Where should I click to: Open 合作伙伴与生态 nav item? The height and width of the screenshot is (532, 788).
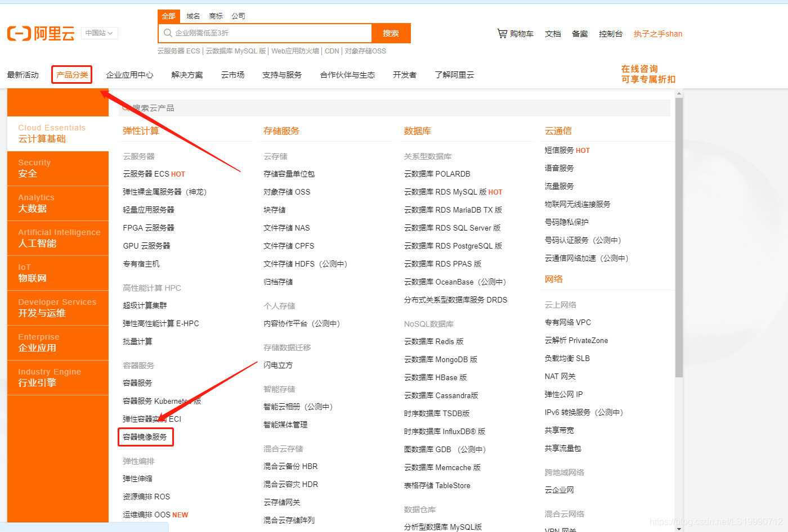[x=347, y=75]
